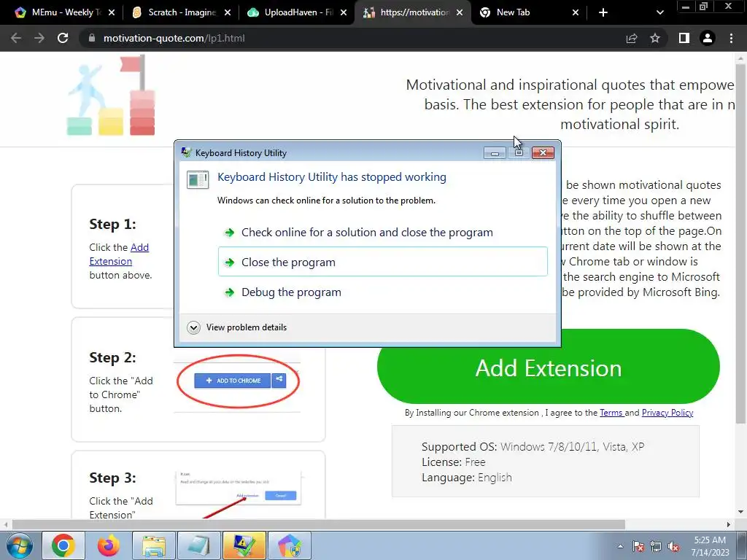Choose Close the program
Screen dimensions: 747x560
tap(382, 262)
